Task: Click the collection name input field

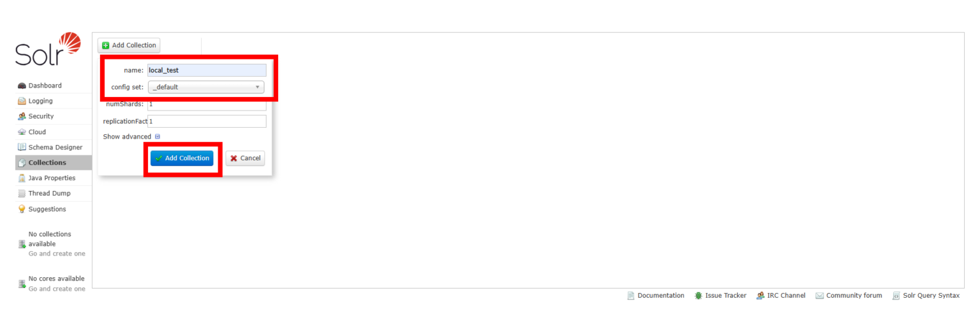Action: coord(207,70)
